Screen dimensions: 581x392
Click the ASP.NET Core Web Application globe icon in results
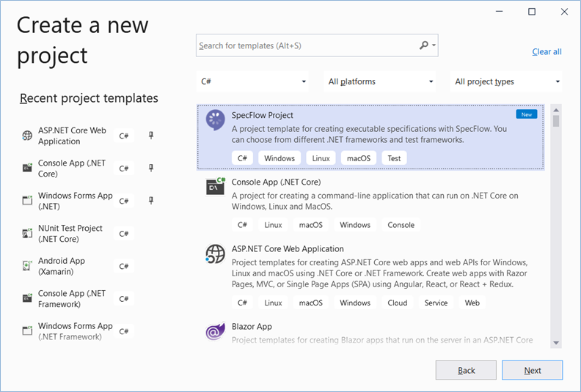[215, 254]
